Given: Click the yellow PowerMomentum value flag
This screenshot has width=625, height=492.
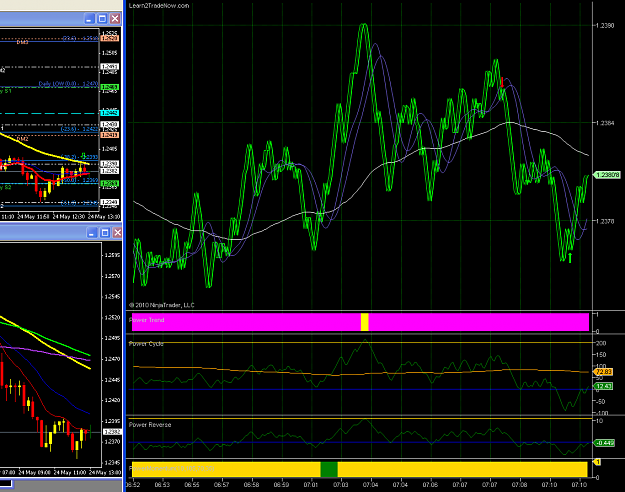Looking at the screenshot, I should [597, 462].
